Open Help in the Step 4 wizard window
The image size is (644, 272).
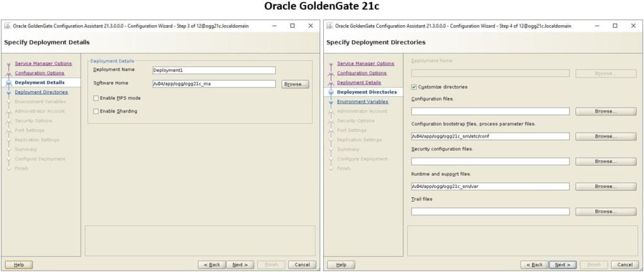(x=341, y=265)
